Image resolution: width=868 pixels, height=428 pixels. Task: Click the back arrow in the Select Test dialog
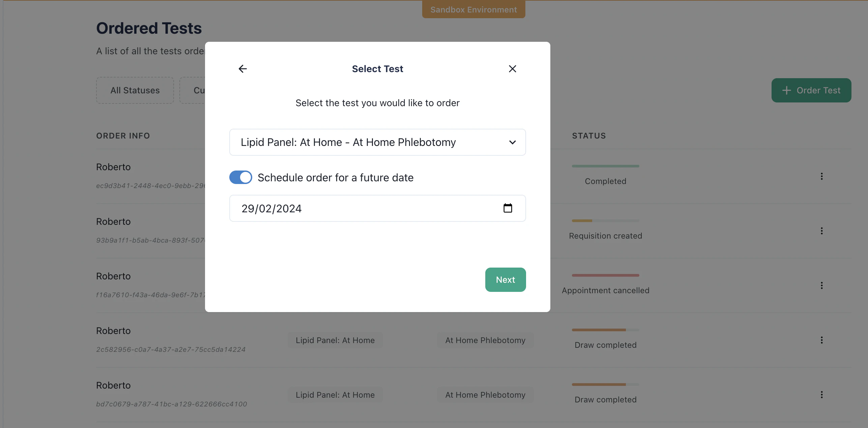[243, 69]
